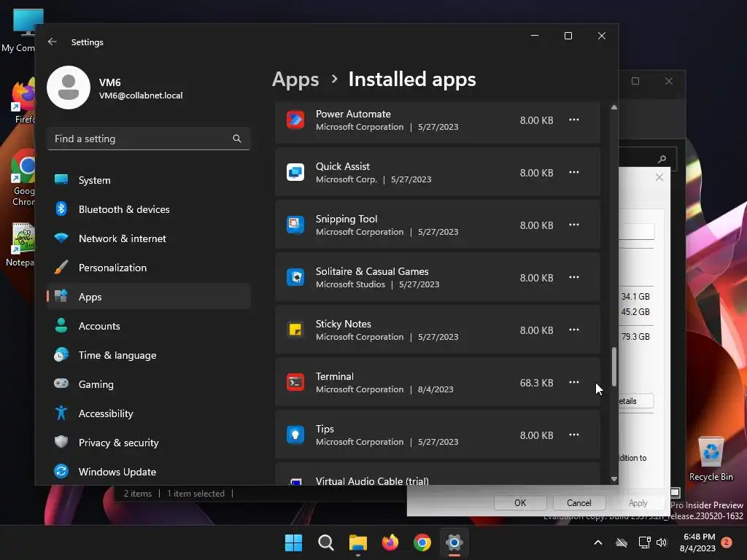The image size is (747, 560).
Task: Click the VM6@collabnet.local account email text
Action: click(x=141, y=96)
